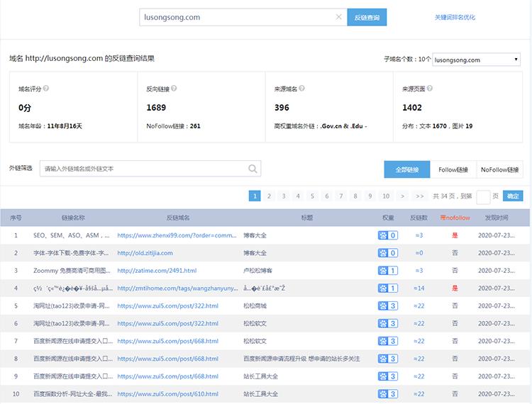Click the title 松松商城 in row 5
532x404 pixels.
255,305
